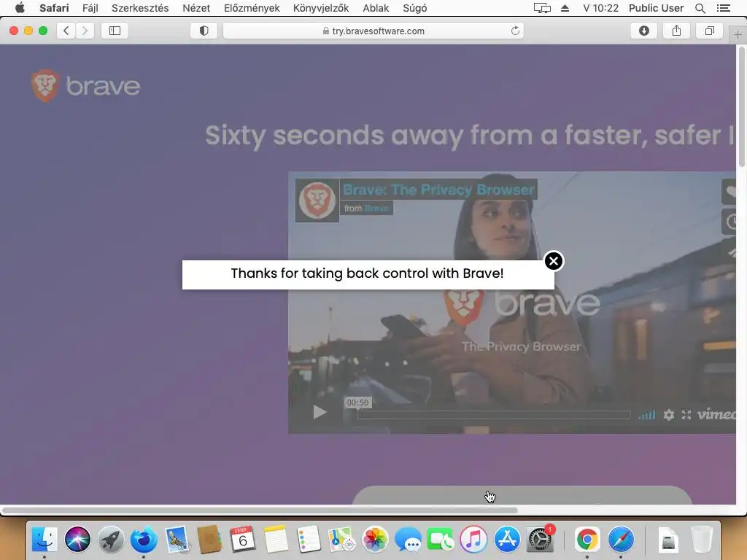Go forward with Safari's forward arrow
The width and height of the screenshot is (747, 560).
[85, 31]
